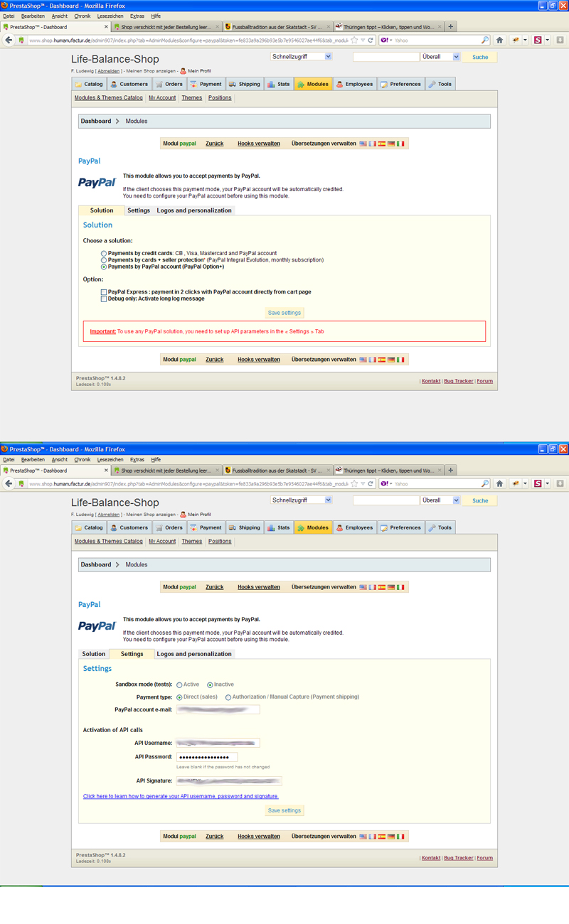Close the Fussballtradition browser tab in Solution-form window
Image resolution: width=569 pixels, height=924 pixels.
[329, 27]
